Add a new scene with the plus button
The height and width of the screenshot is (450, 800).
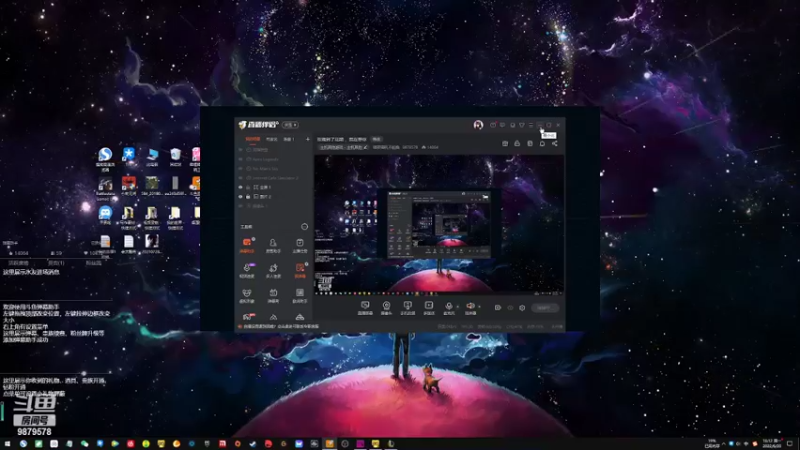click(x=308, y=139)
